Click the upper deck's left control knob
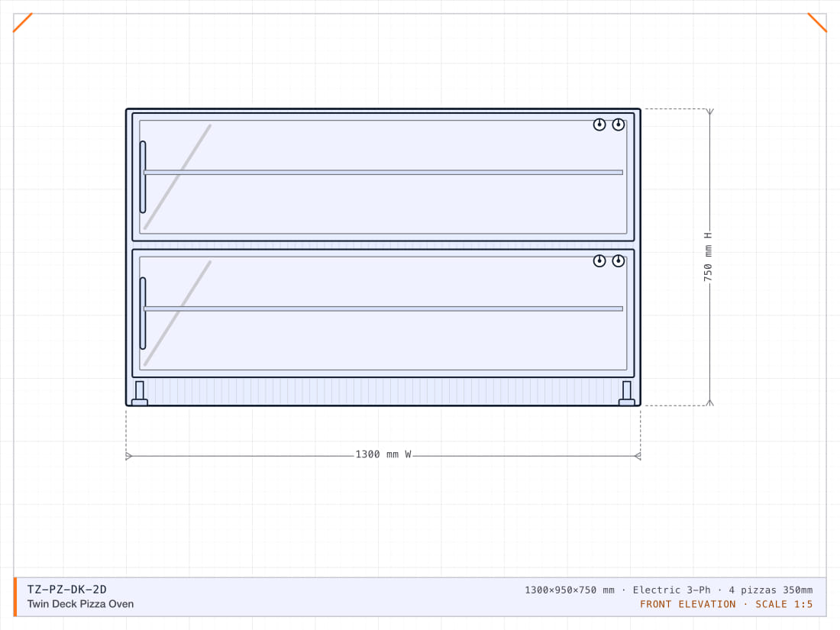This screenshot has width=840, height=630. (x=599, y=124)
